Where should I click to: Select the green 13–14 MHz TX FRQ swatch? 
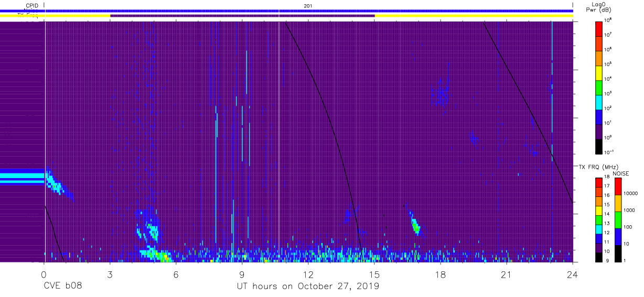pos(598,220)
